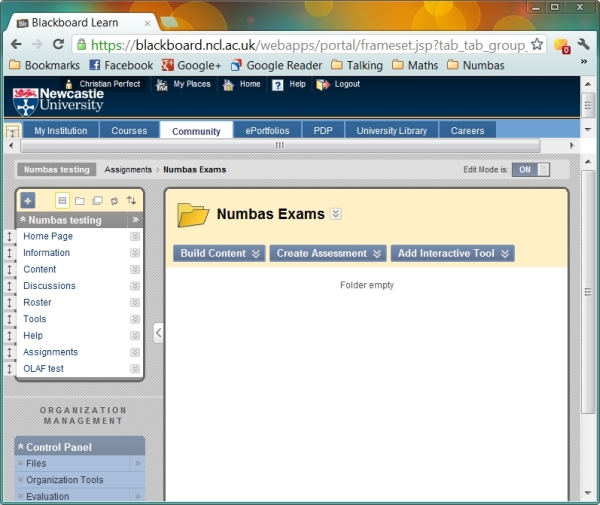Screen dimensions: 600x505
Task: Go to Assignments breadcrumb
Action: pos(128,169)
